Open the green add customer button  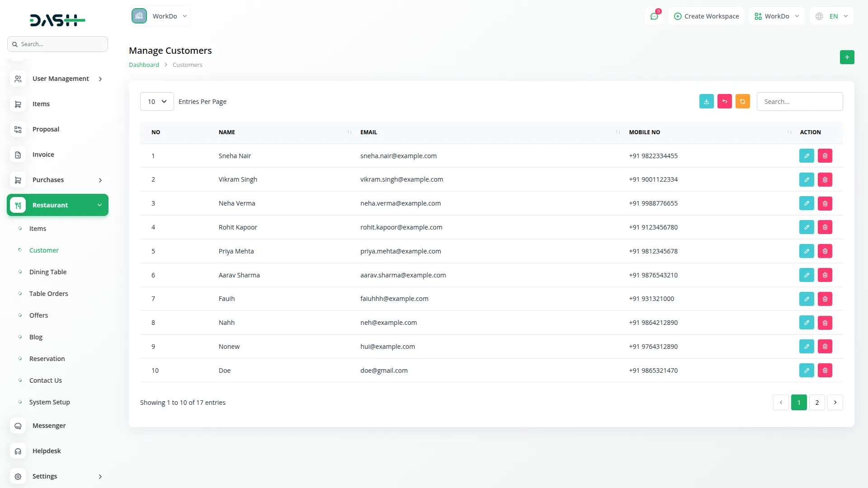[847, 57]
